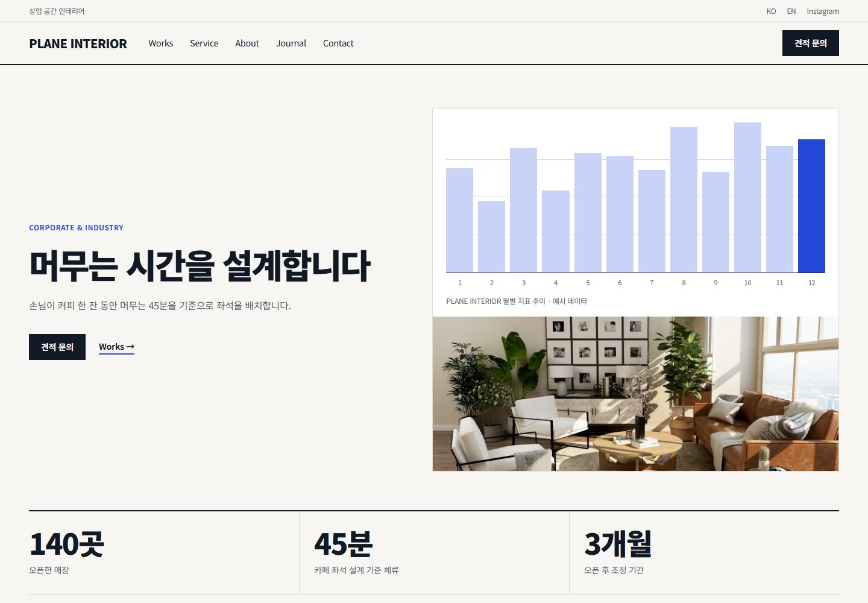This screenshot has width=868, height=603.
Task: Click the 'CORPORATE & INDUSTRY' label
Action: pos(76,228)
